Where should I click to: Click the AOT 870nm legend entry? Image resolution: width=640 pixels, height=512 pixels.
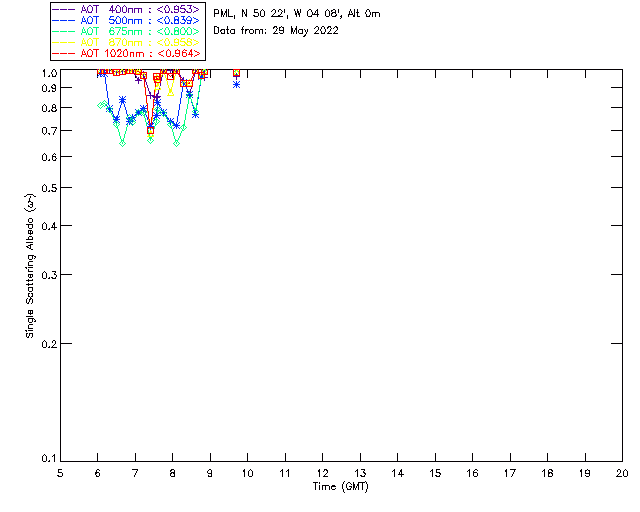pos(126,42)
